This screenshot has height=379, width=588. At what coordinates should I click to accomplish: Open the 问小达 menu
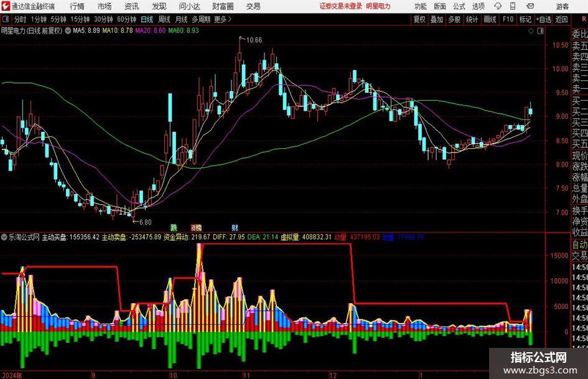[189, 6]
